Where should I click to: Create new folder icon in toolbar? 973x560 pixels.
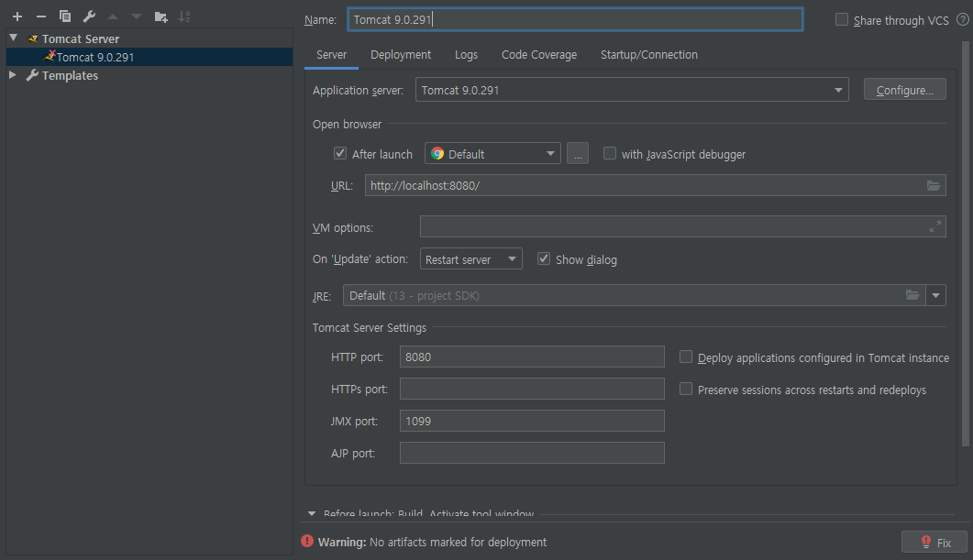160,16
